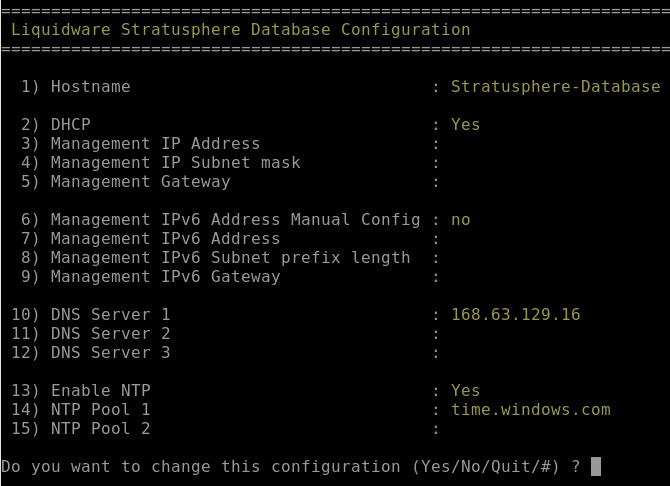670x486 pixels.
Task: Select '15) NTP Pool 2' line
Action: [81, 429]
